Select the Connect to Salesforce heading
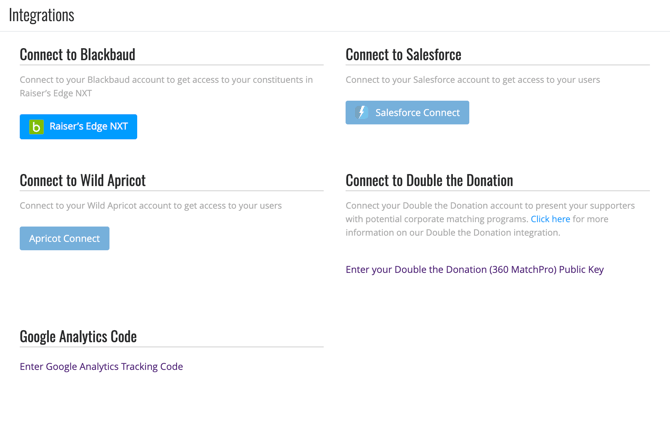The image size is (670, 429). 403,54
